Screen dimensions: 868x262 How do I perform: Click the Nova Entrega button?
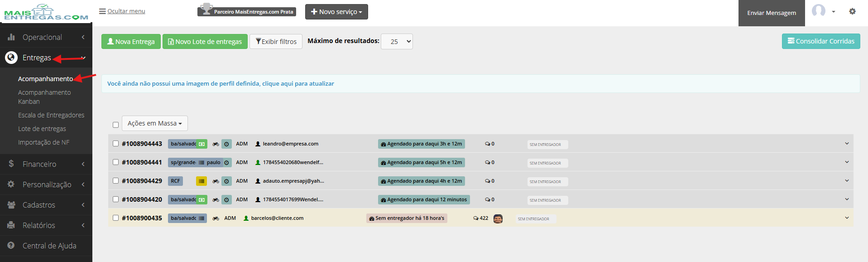click(x=131, y=42)
